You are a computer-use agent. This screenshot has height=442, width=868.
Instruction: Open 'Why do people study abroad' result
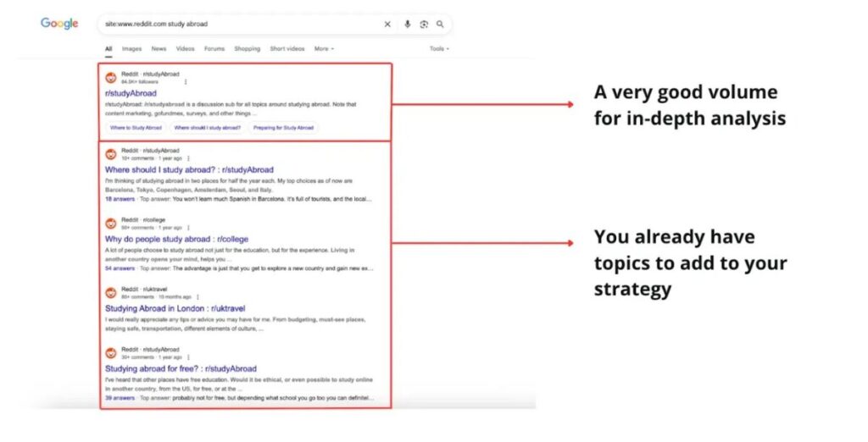[x=176, y=240]
